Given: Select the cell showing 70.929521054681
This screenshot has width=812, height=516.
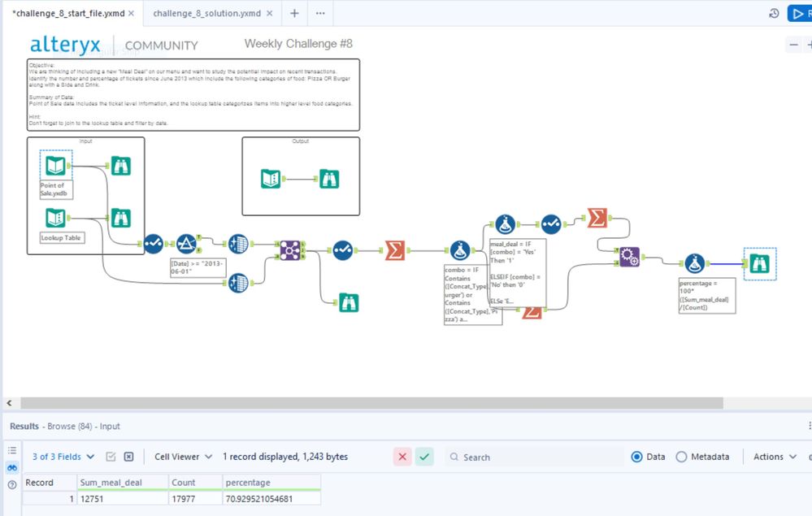Looking at the screenshot, I should tap(271, 498).
